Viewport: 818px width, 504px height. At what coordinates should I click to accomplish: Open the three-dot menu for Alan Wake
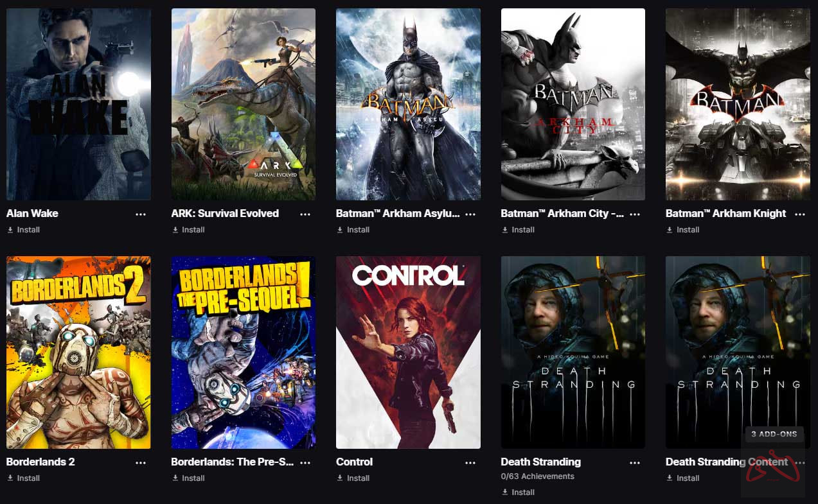(141, 214)
